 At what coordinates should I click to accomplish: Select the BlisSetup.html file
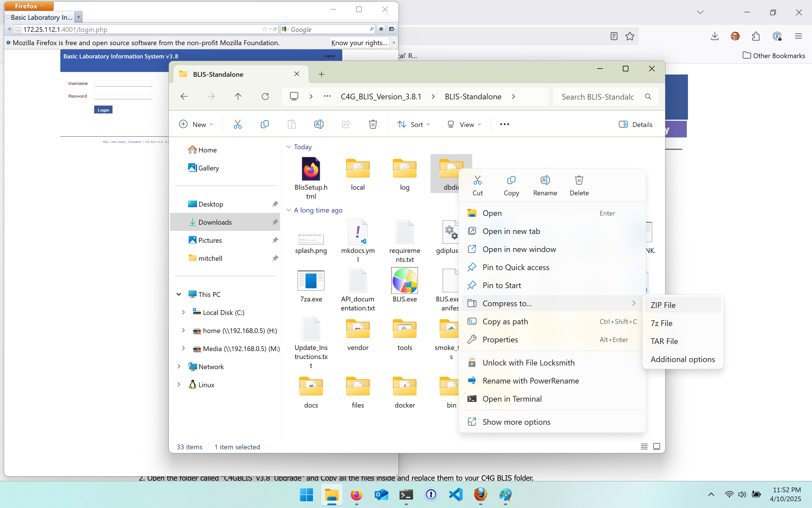pos(311,178)
